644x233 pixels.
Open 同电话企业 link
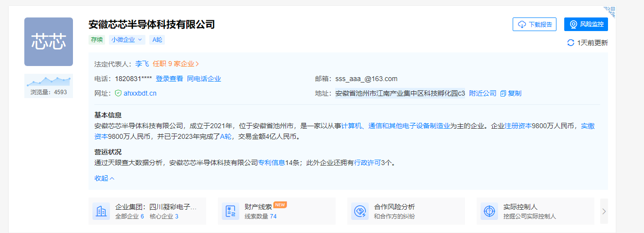204,79
